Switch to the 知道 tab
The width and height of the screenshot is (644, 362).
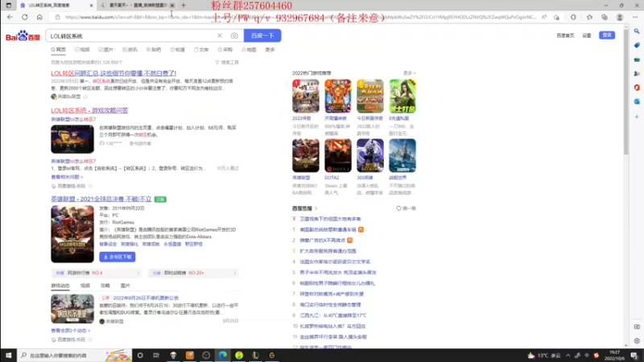point(177,50)
